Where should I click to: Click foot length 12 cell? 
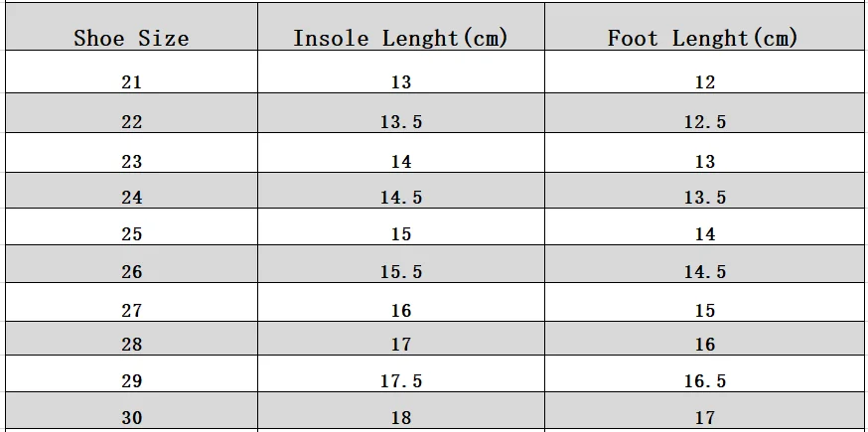pos(704,82)
